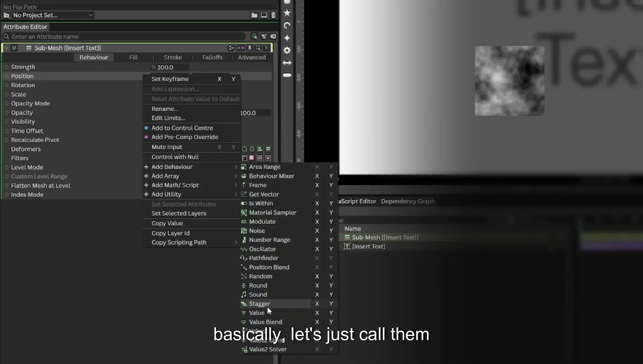Click Y option on Stagger row
This screenshot has height=364, width=643.
coord(331,303)
